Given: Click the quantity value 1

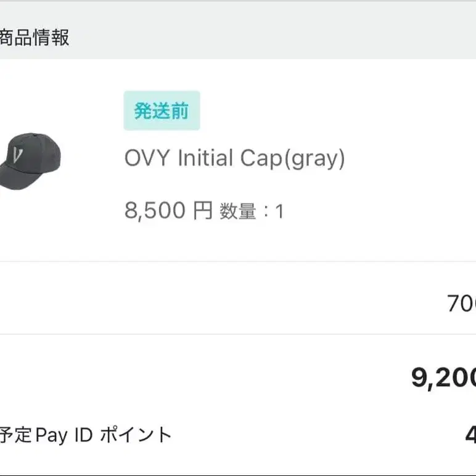Looking at the screenshot, I should tap(279, 212).
